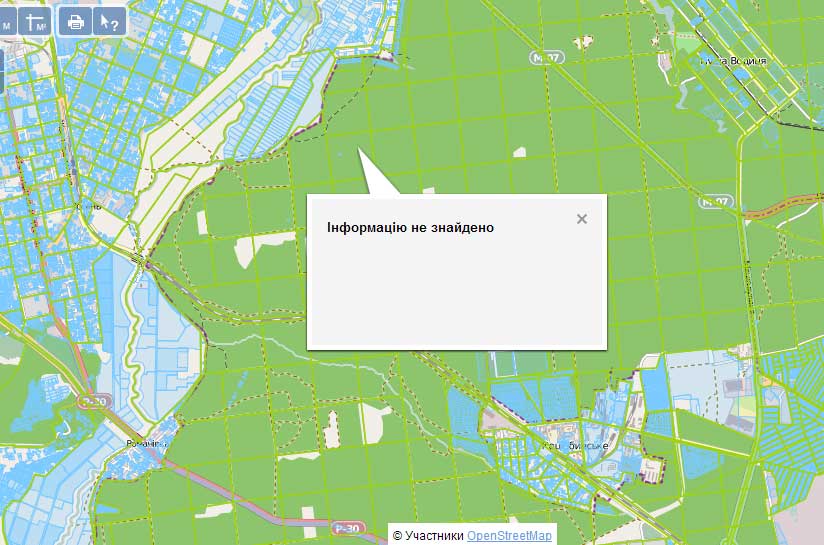Open the OpenStreetMap attribution link

point(509,536)
